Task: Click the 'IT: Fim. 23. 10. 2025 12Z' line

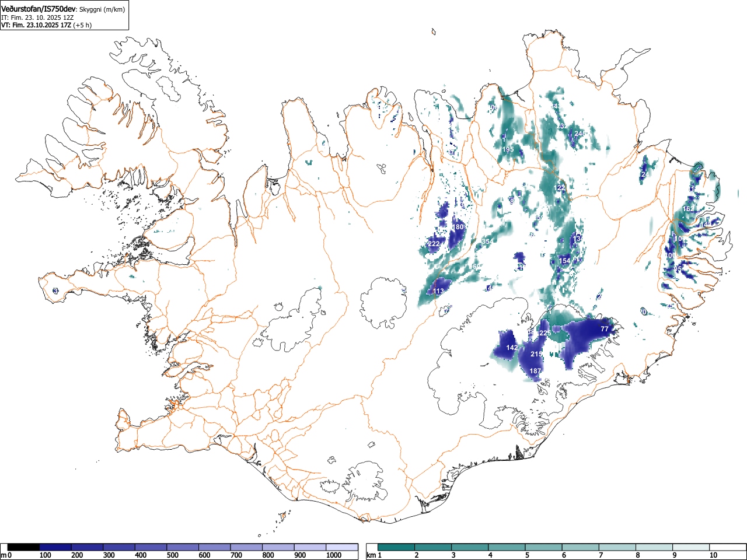Action: 37,17
